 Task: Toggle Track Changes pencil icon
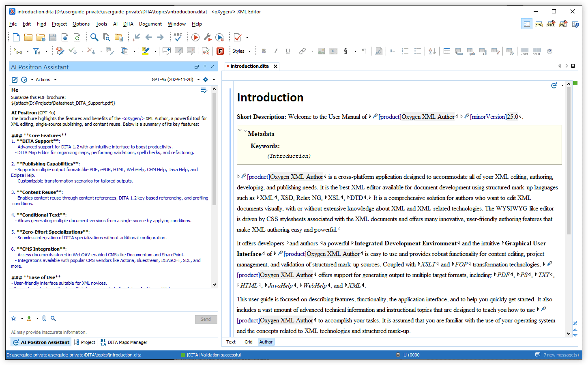pyautogui.click(x=60, y=51)
